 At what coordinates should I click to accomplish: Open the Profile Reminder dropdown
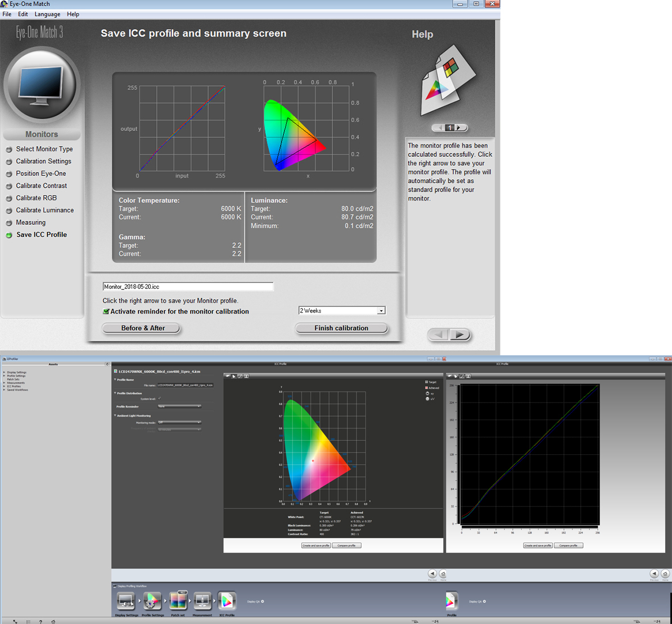(x=179, y=406)
